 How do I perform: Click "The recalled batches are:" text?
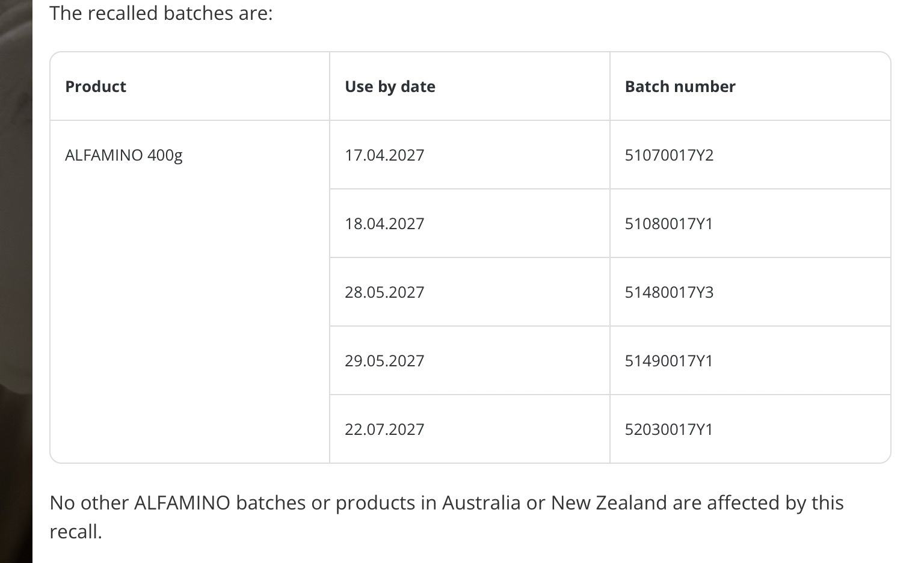tap(161, 13)
